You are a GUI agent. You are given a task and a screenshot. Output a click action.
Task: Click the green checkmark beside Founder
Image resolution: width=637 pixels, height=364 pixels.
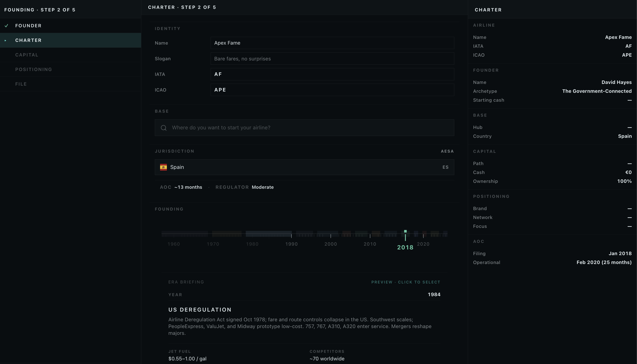click(7, 26)
